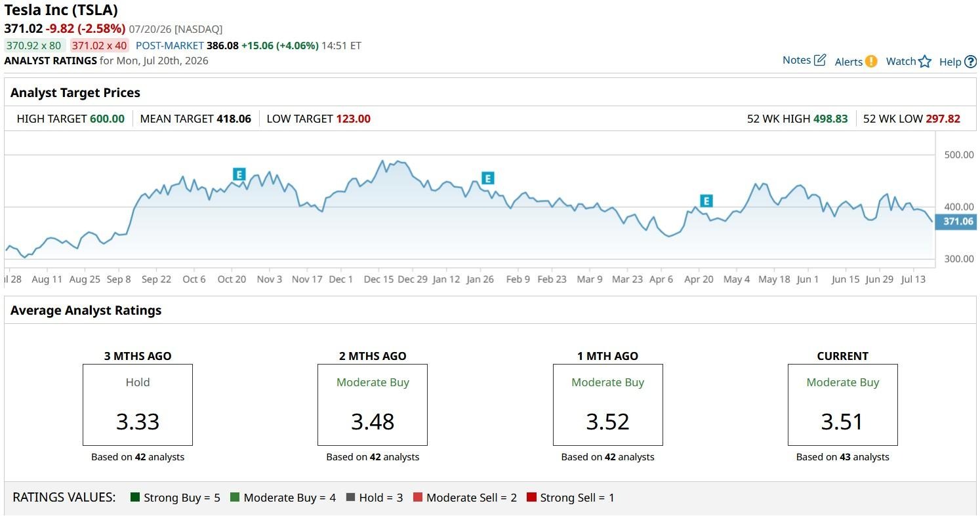Click the MEAN TARGET 418.06 value

(x=234, y=119)
